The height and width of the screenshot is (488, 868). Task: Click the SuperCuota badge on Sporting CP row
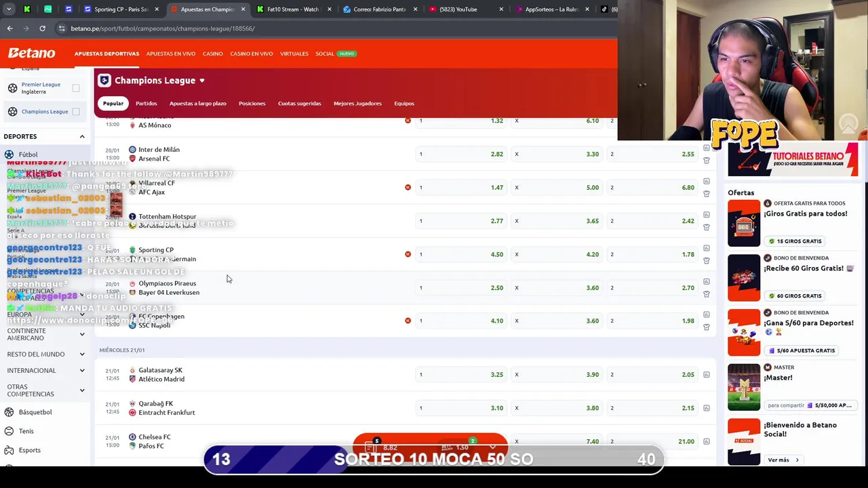pos(408,254)
